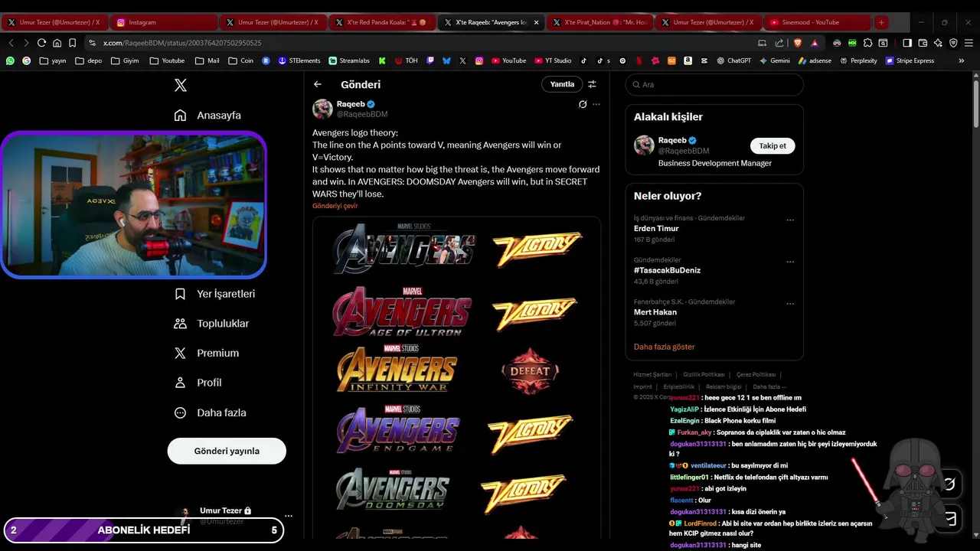Close the active X'te Raqeeb tab
980x551 pixels.
pos(536,23)
